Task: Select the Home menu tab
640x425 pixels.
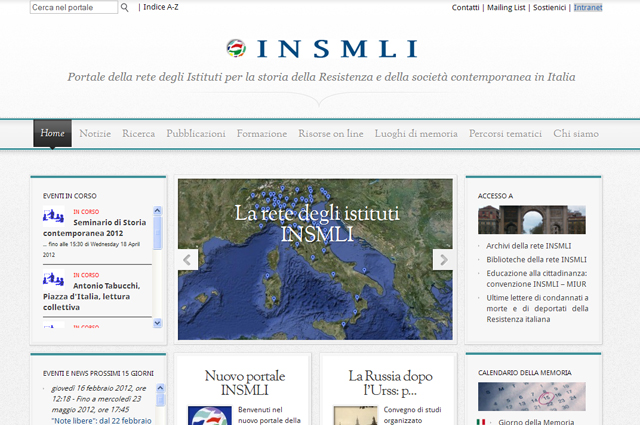Action: point(52,133)
